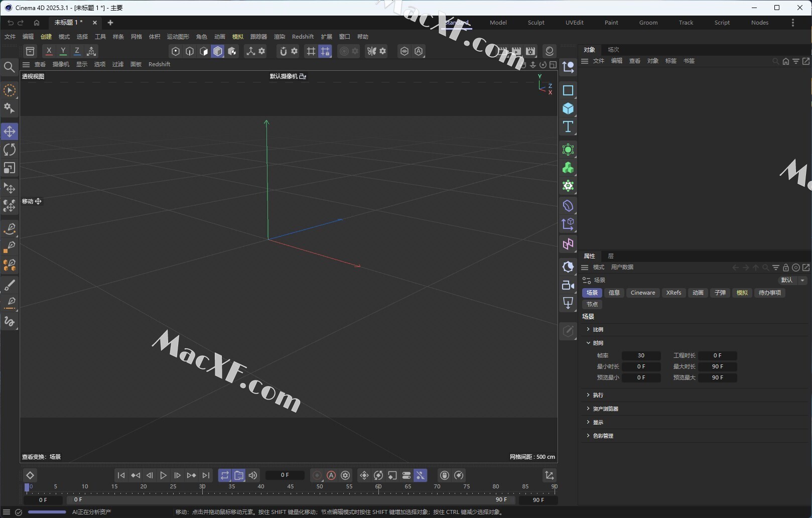Open the Object Manager search icon

[775, 61]
